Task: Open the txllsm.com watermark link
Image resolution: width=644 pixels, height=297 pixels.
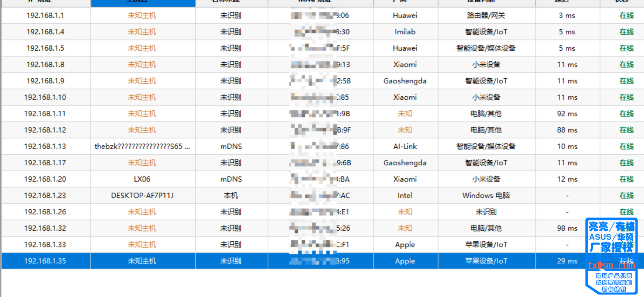Action: pyautogui.click(x=611, y=265)
